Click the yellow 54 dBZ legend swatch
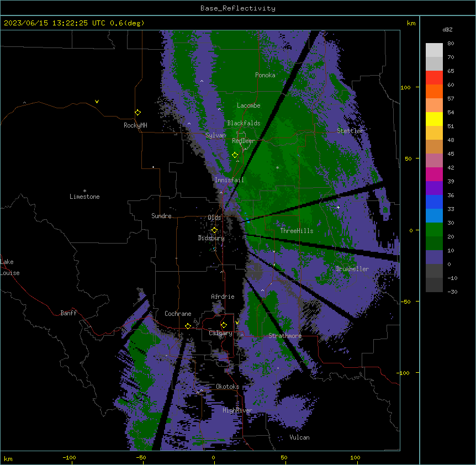The image size is (476, 465). point(434,119)
